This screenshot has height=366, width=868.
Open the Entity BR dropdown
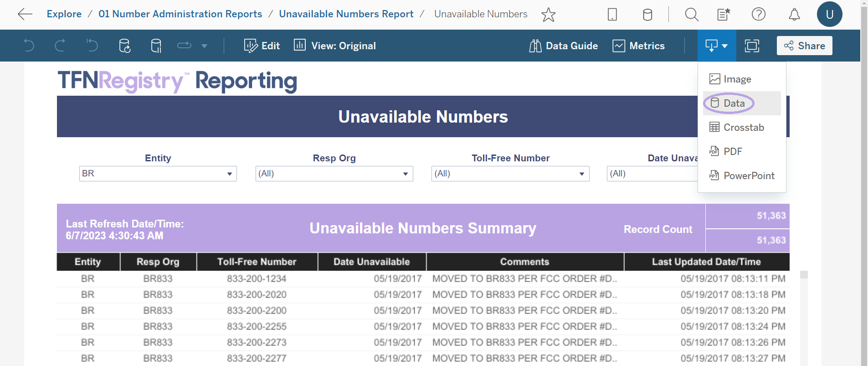tap(158, 174)
